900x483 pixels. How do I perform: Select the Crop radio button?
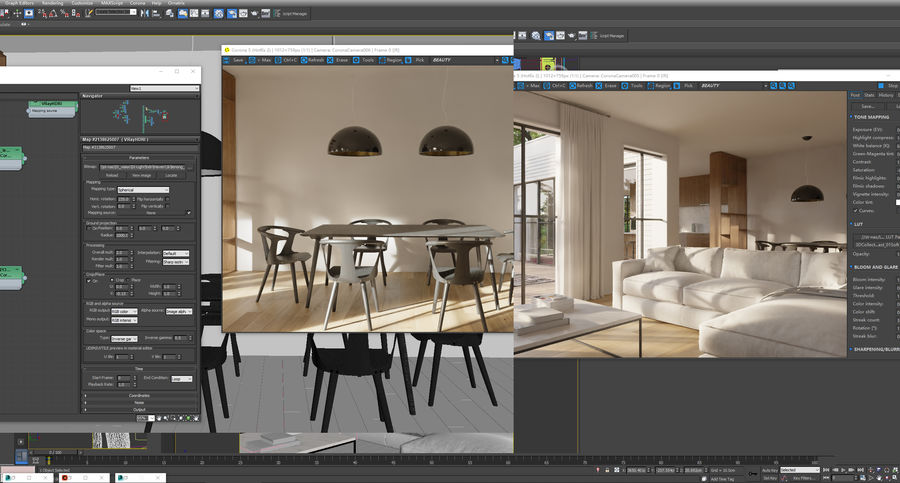112,280
